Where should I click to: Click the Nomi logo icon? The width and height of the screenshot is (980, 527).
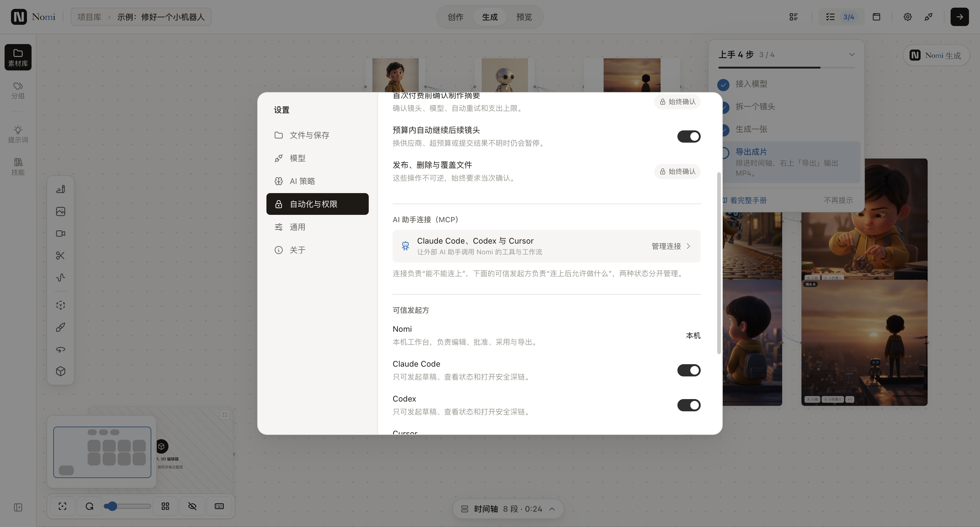point(19,17)
